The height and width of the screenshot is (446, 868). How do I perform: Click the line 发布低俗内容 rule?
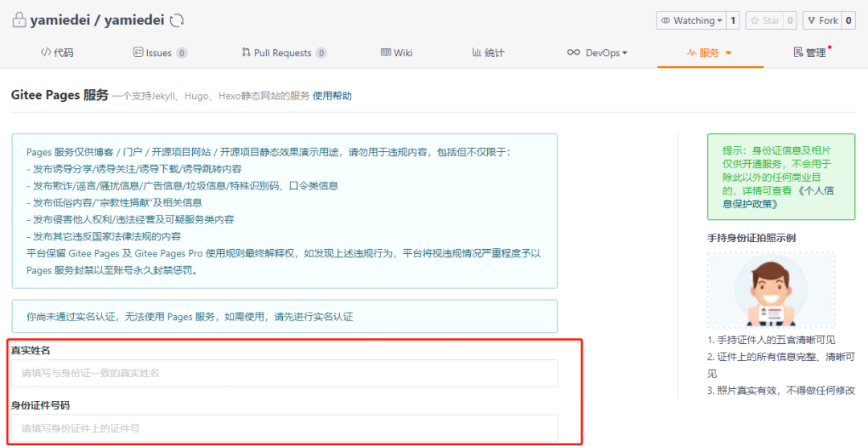coord(114,203)
